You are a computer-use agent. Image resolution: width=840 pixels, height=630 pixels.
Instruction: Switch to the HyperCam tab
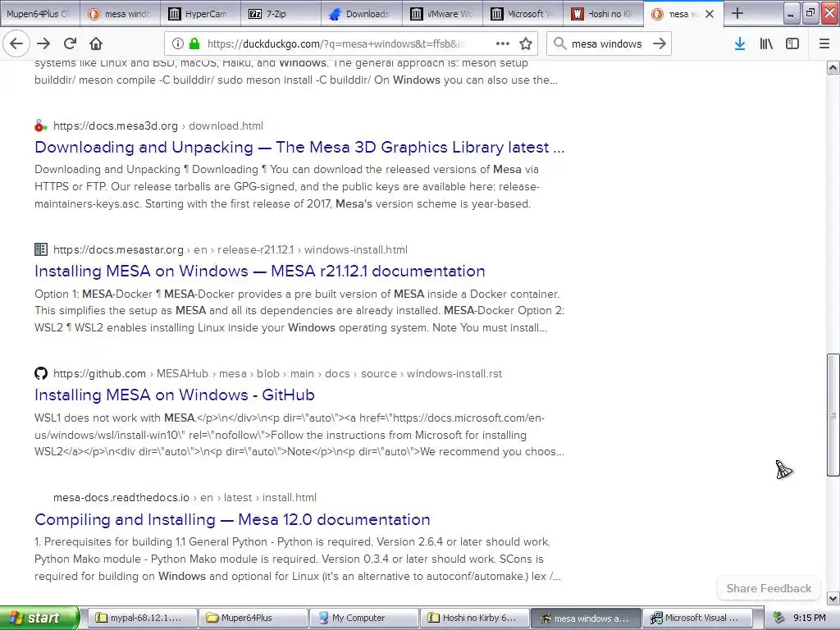[x=201, y=14]
